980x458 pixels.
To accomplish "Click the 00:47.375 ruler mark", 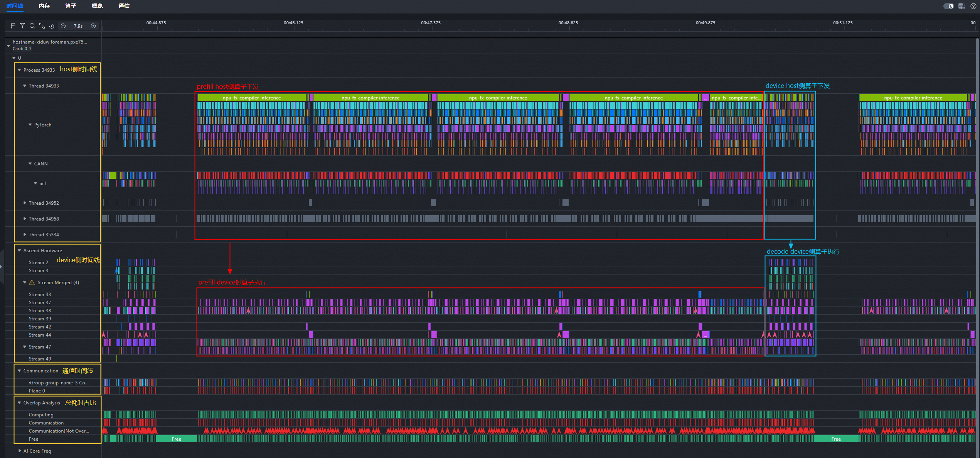I will click(x=431, y=23).
